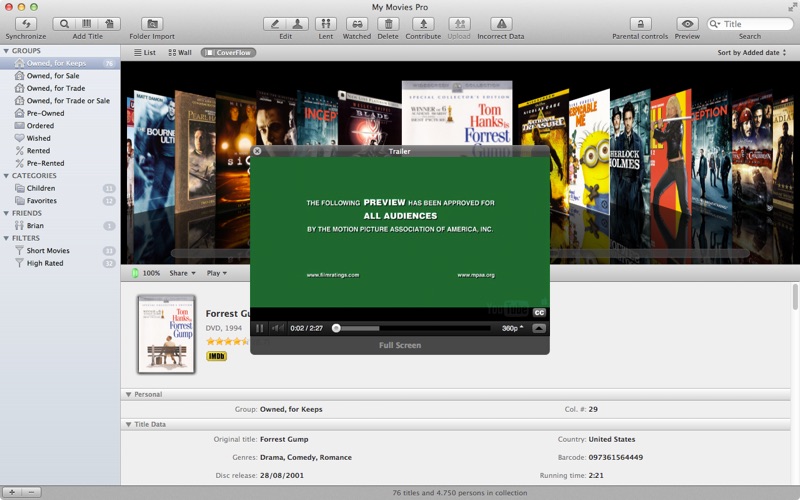
Task: Mark title as Watched with binoculars icon
Action: click(x=357, y=23)
